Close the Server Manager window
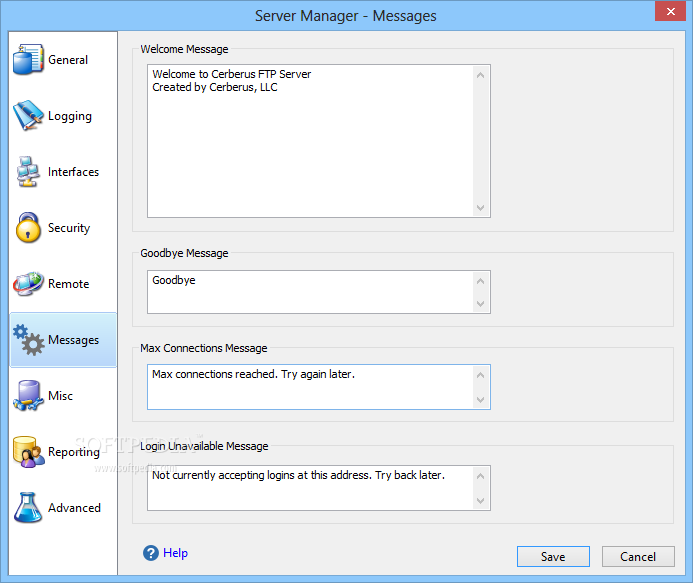 tap(670, 11)
